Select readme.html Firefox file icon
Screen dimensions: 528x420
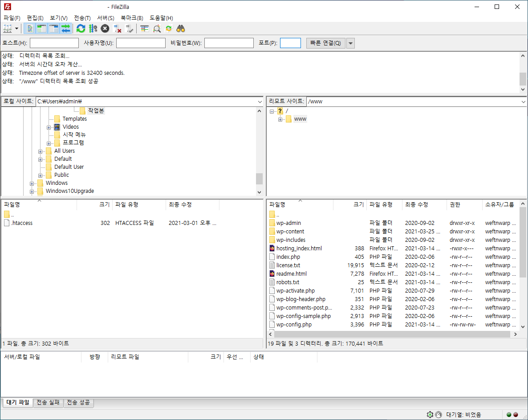click(272, 273)
